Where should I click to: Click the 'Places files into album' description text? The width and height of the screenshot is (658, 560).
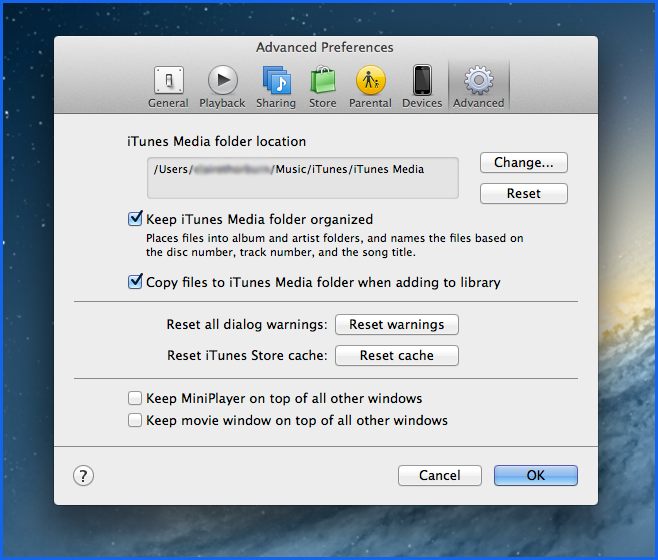coord(334,245)
